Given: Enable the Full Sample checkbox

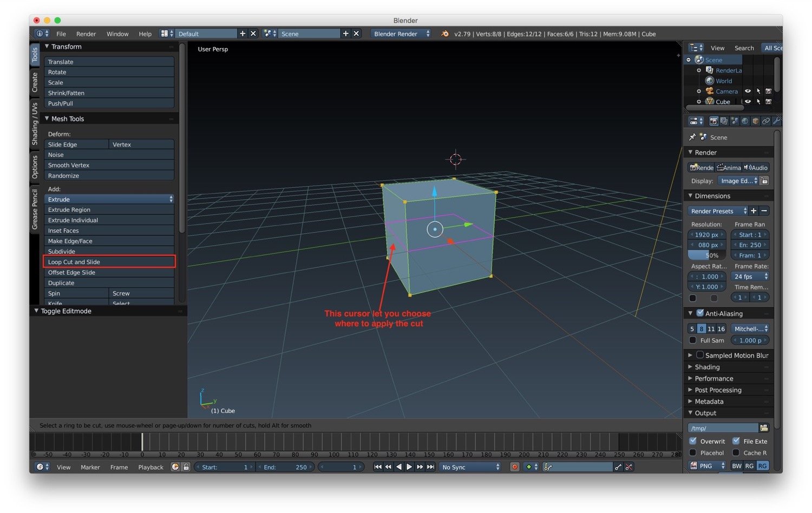Looking at the screenshot, I should [693, 340].
